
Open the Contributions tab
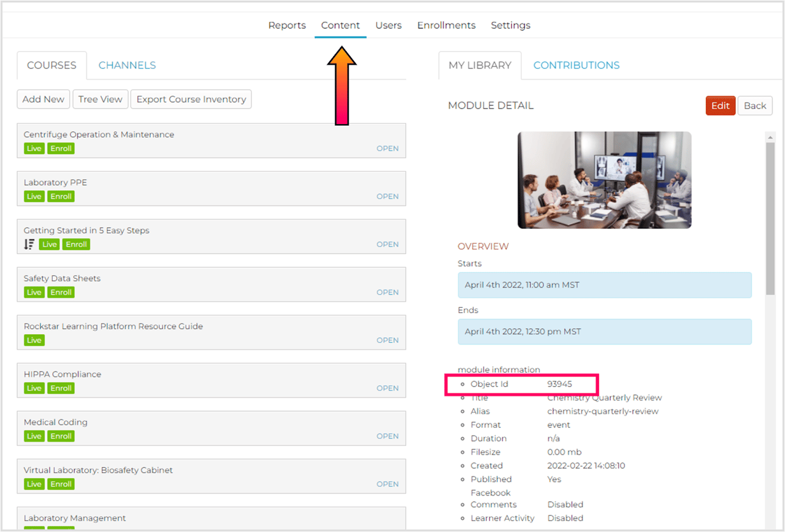coord(576,65)
